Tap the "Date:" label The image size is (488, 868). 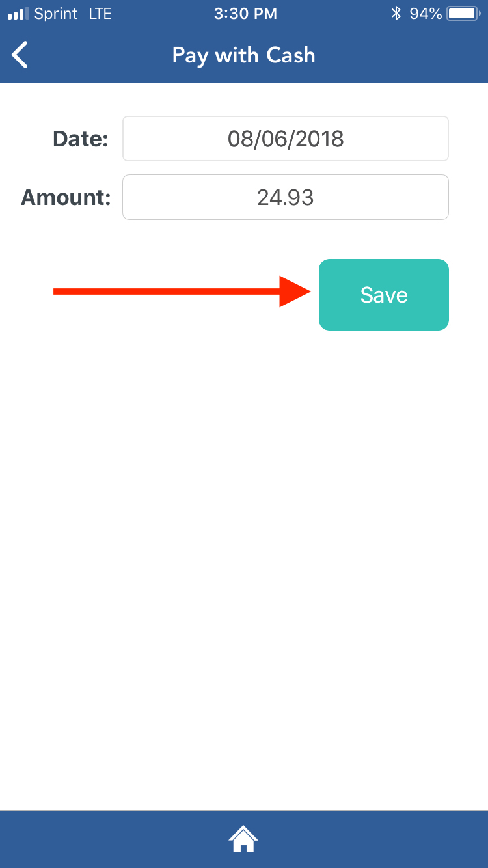click(81, 139)
